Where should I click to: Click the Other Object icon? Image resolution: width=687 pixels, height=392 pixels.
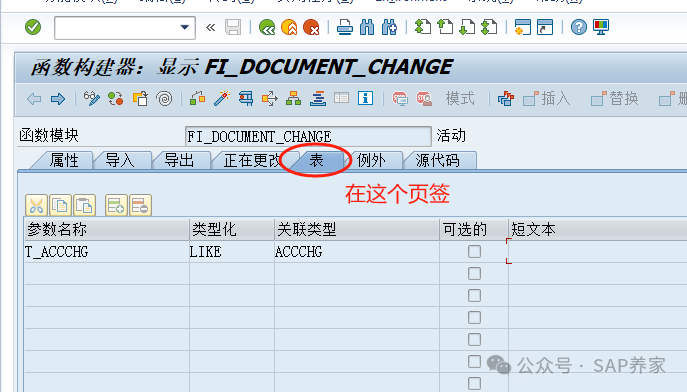(140, 99)
